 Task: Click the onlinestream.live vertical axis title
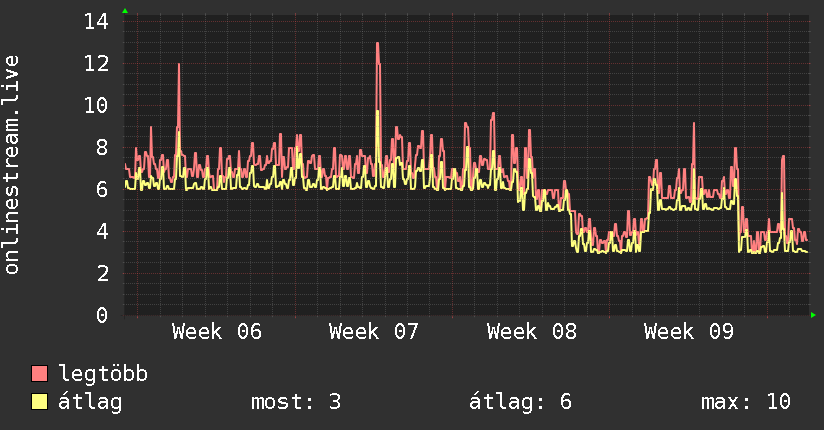[11, 165]
